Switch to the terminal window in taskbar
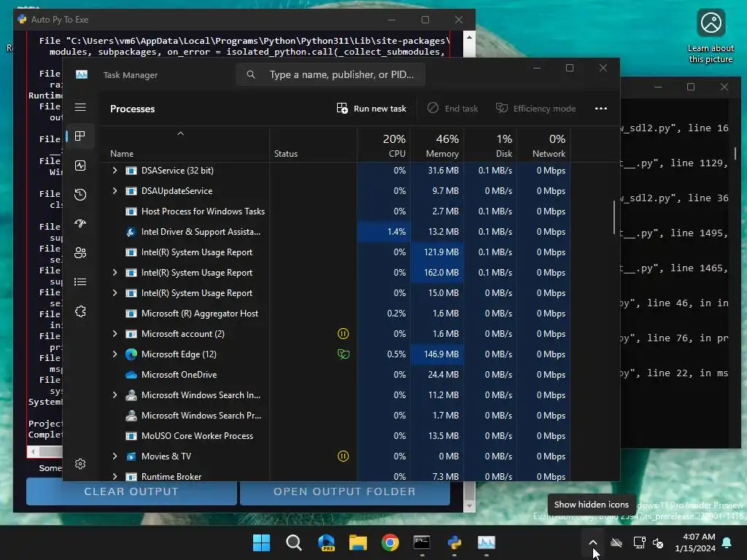747x560 pixels. click(x=422, y=542)
